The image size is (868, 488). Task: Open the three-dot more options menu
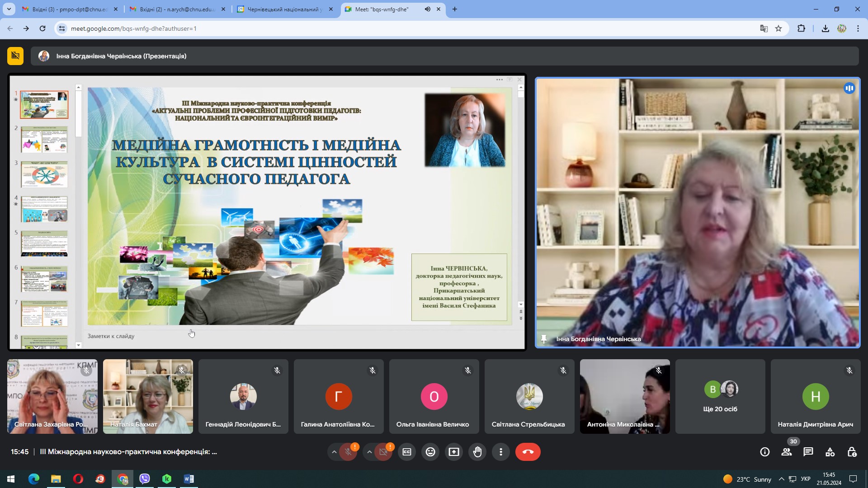[501, 452]
